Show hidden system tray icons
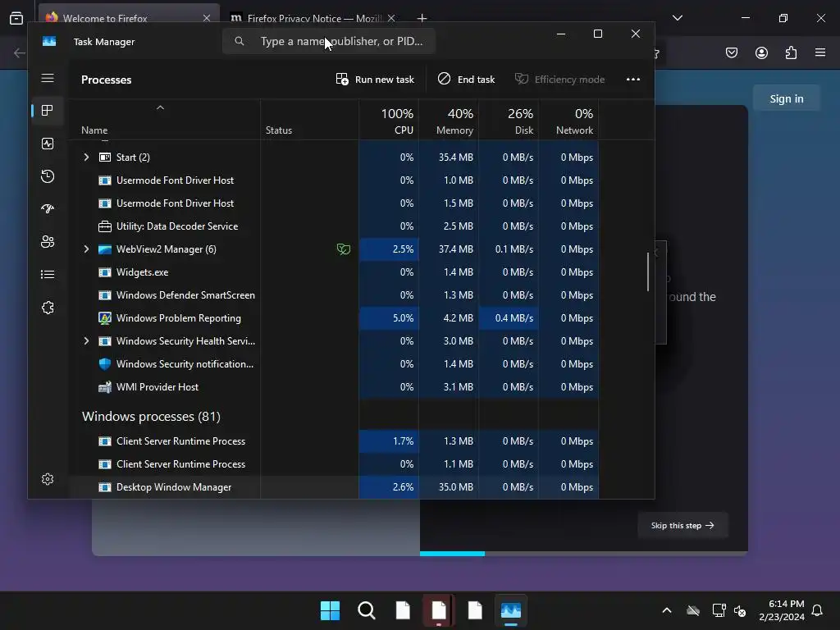Image resolution: width=840 pixels, height=630 pixels. [x=667, y=610]
